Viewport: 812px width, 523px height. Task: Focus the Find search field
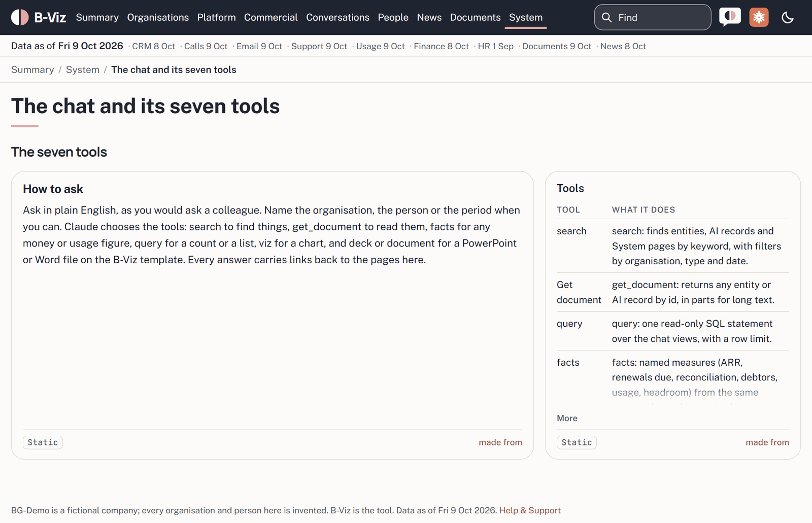(653, 17)
